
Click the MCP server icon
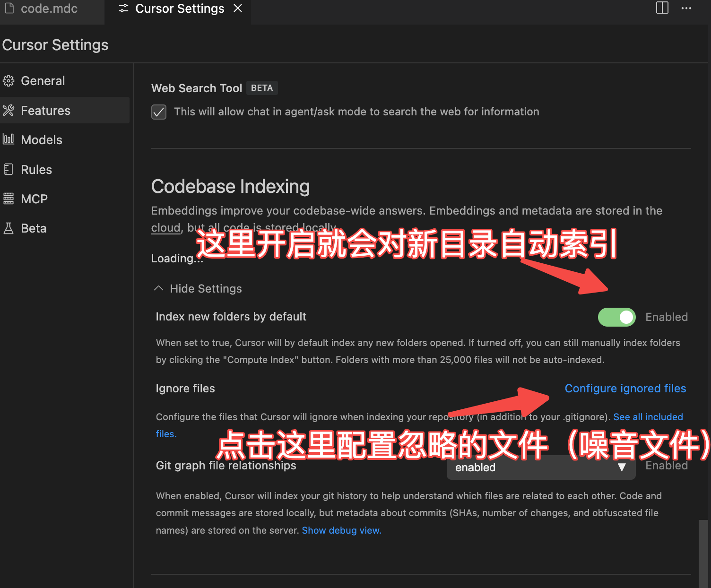pyautogui.click(x=9, y=199)
